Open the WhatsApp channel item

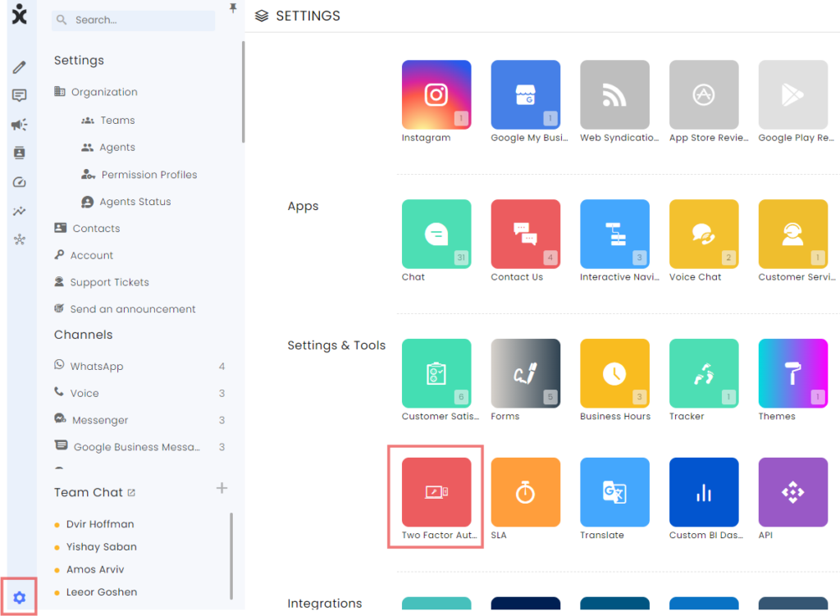[x=96, y=367]
